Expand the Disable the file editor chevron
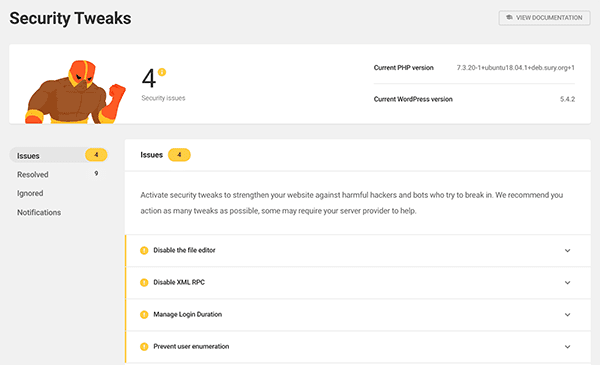Screen dimensions: 600x365 point(567,251)
